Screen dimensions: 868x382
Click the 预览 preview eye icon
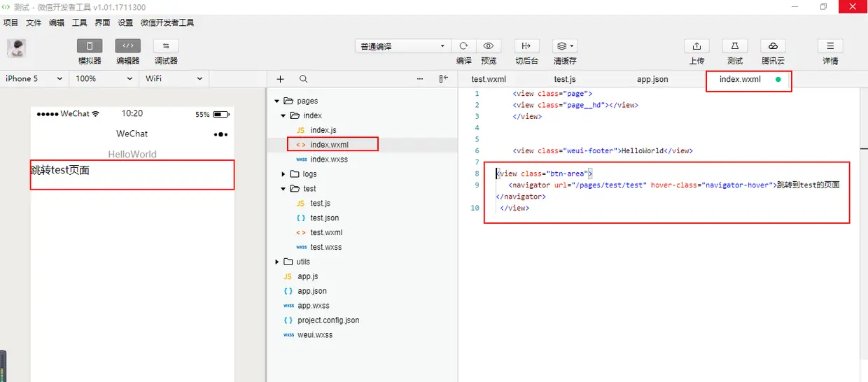point(489,46)
